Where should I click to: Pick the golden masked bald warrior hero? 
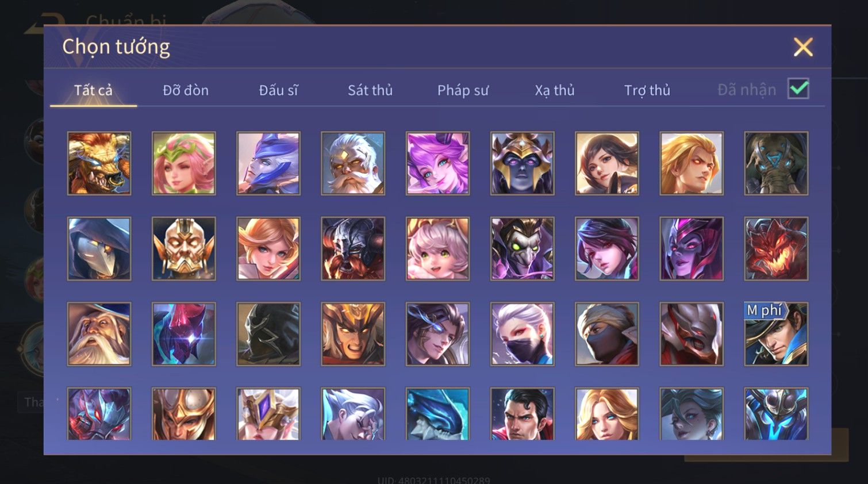click(x=183, y=249)
